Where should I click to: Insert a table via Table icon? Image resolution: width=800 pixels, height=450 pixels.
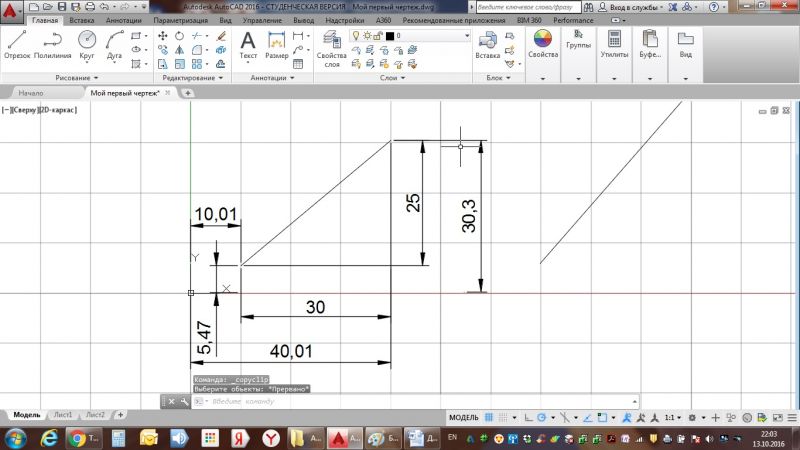click(298, 64)
